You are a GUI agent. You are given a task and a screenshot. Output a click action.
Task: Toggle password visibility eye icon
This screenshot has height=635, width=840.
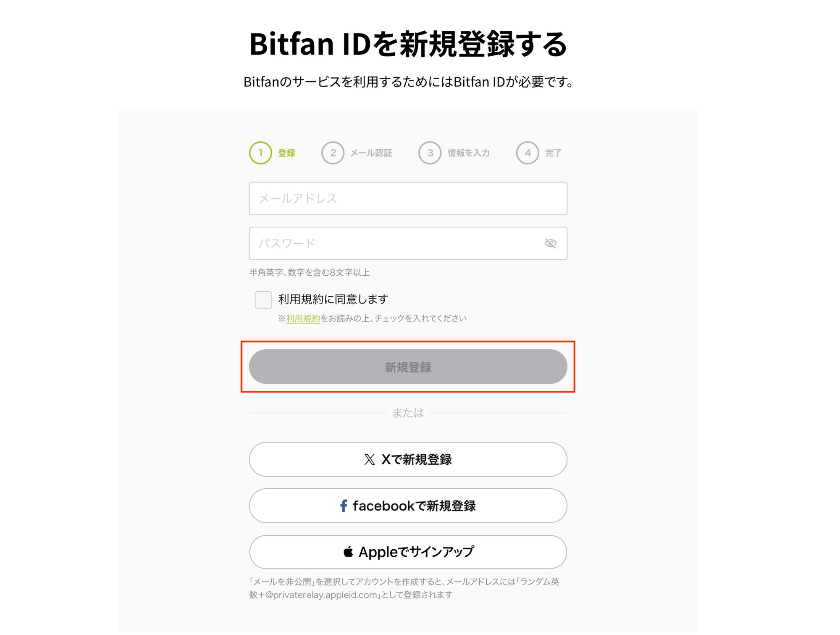[550, 243]
